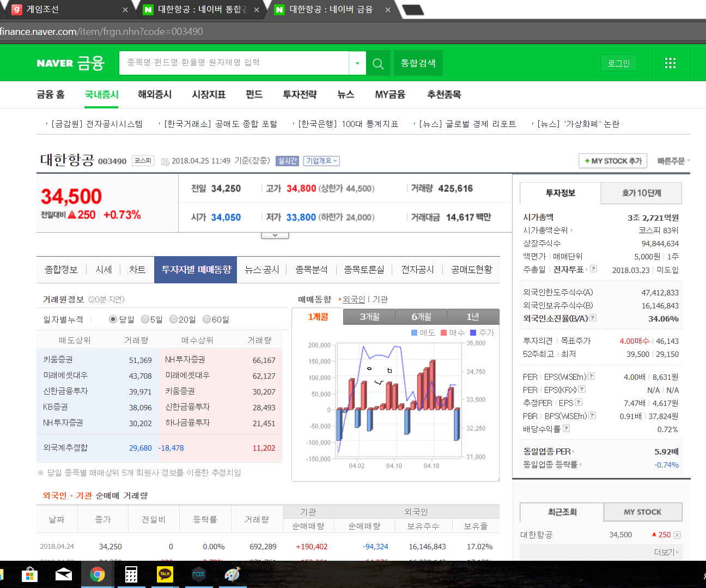Switch to the 3개월 chart tab
The image size is (706, 588).
click(x=369, y=317)
